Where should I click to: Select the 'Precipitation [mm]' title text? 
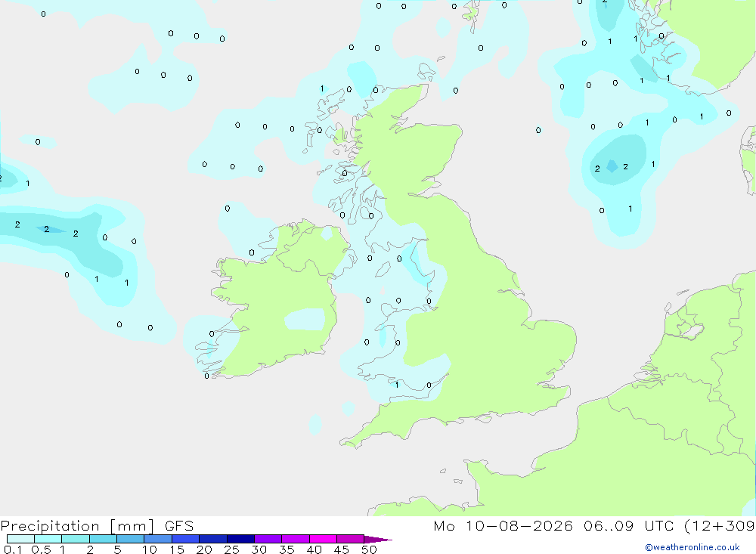pyautogui.click(x=77, y=526)
